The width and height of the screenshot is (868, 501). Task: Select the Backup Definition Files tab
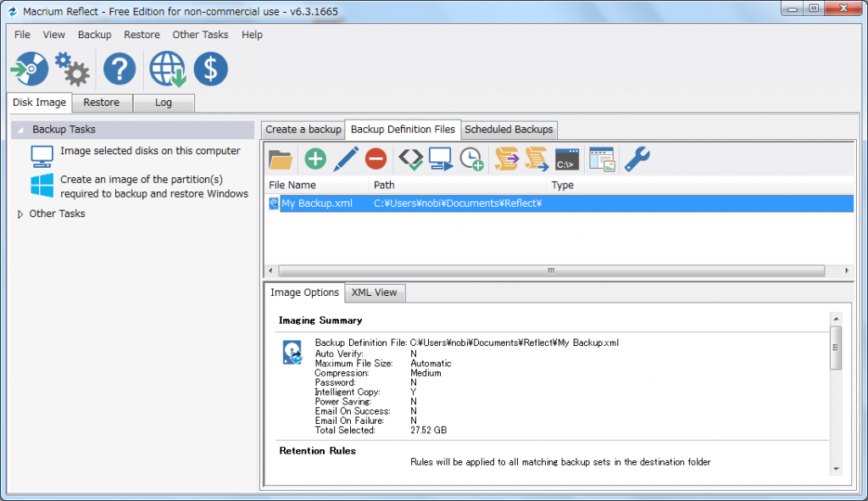(403, 129)
